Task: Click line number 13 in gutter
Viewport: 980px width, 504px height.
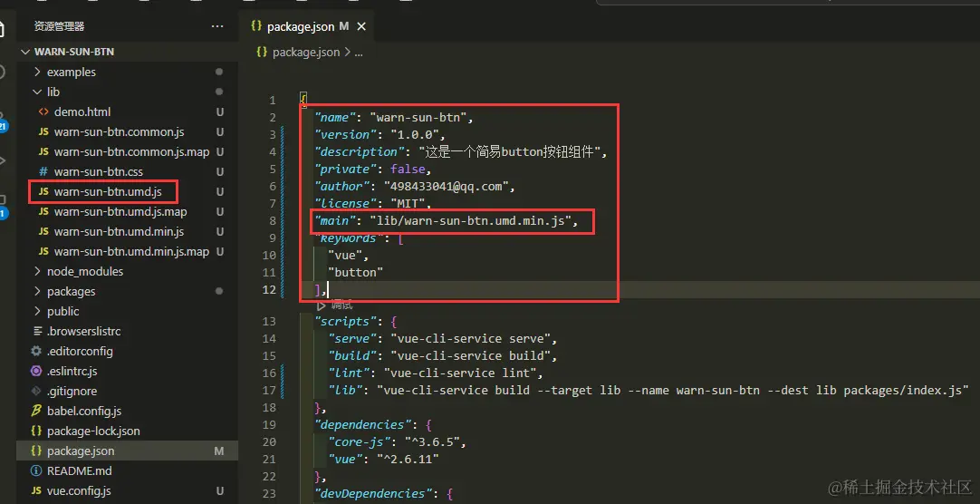Action: tap(269, 322)
